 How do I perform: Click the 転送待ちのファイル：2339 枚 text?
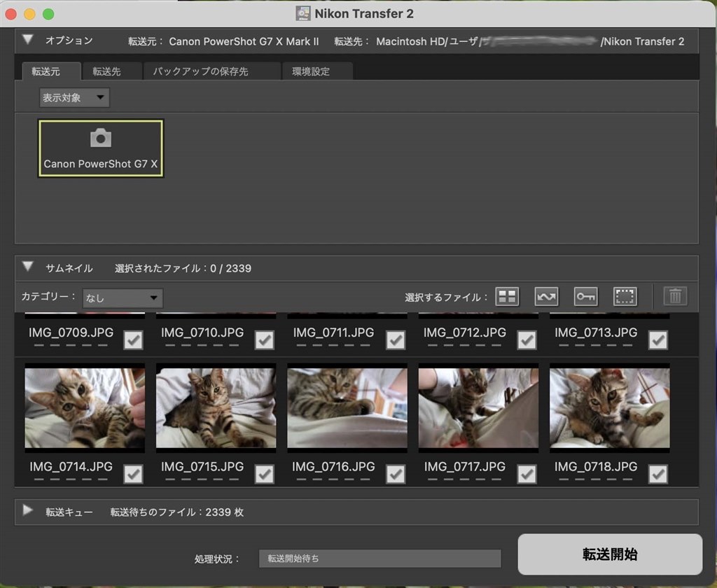[177, 512]
